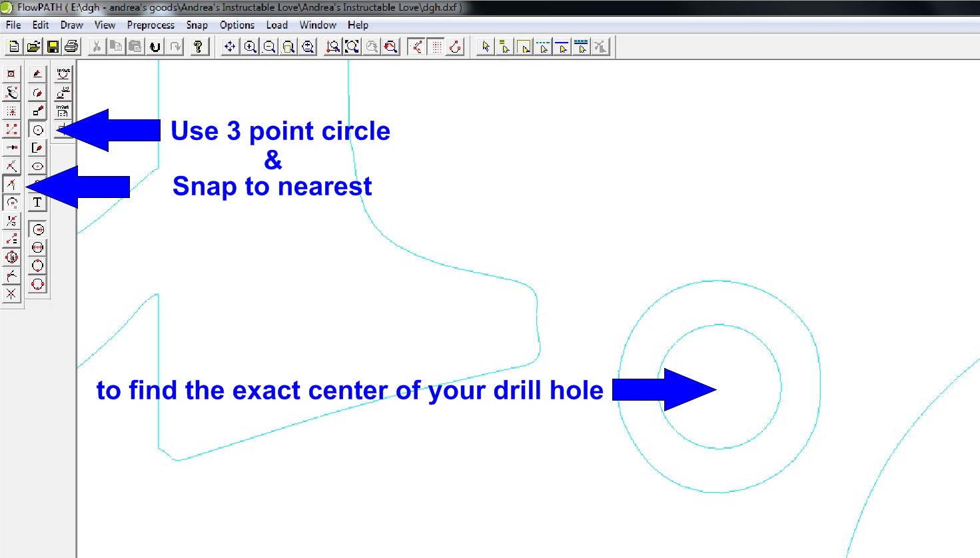Toggle the red grid display button in the top toolbar
Screen dimensions: 980x558
click(436, 47)
